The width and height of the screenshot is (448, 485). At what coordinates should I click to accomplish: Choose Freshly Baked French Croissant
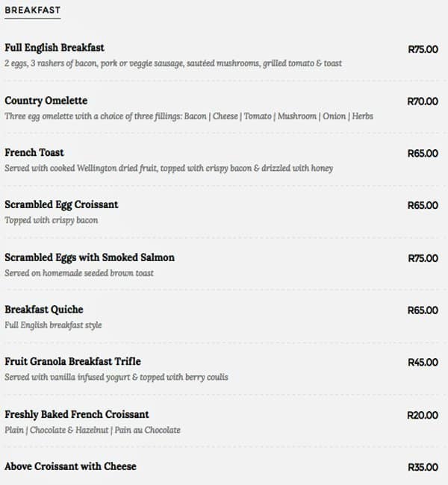pos(77,414)
